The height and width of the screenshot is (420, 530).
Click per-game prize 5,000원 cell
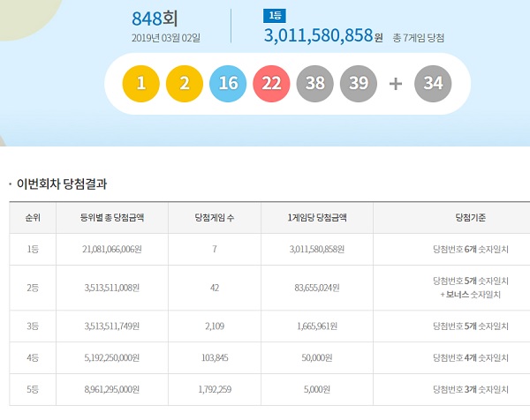click(317, 389)
